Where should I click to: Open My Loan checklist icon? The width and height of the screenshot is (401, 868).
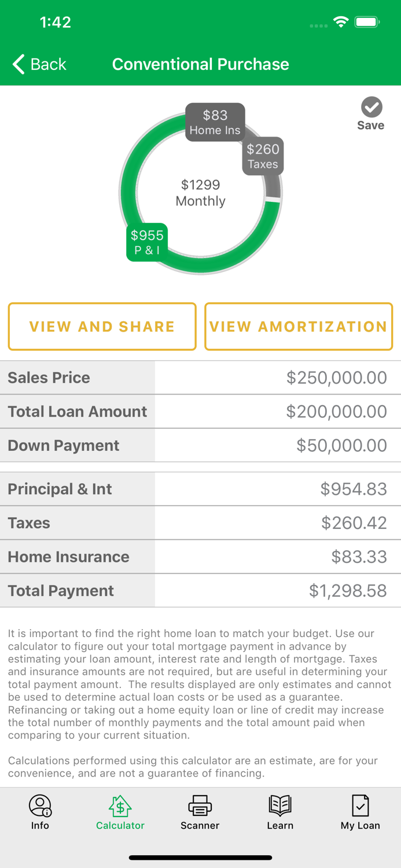360,806
